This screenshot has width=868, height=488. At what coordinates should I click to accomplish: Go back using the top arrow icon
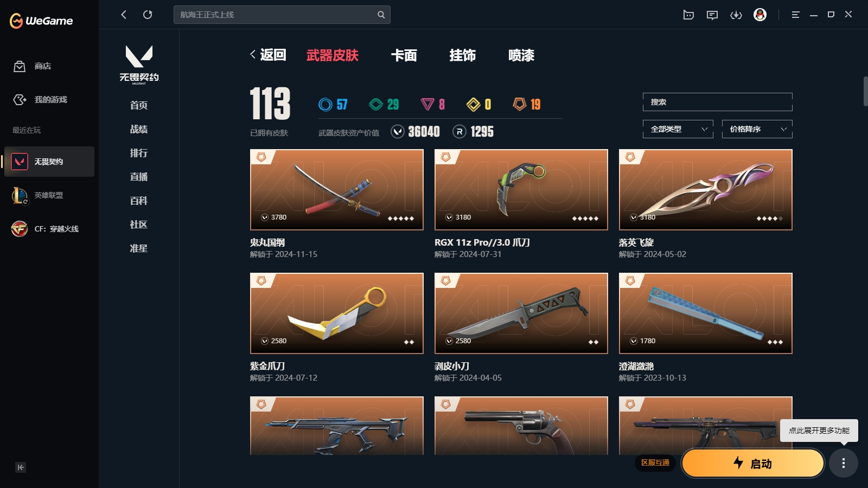124,15
